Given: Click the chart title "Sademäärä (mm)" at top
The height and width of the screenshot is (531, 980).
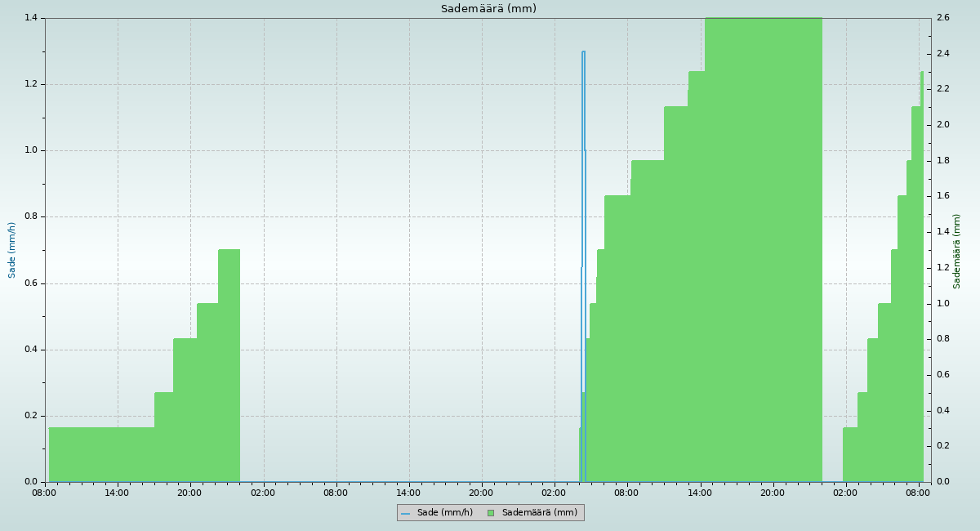Looking at the screenshot, I should coord(488,9).
